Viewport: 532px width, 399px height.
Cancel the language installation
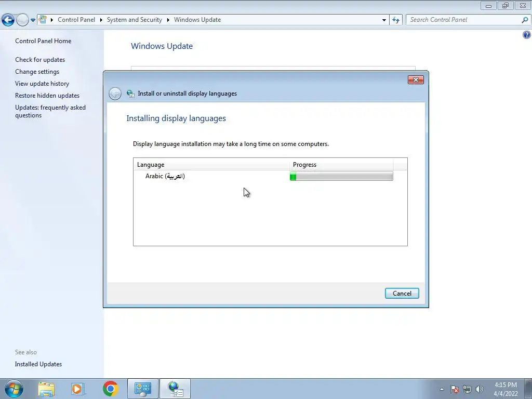pyautogui.click(x=402, y=294)
